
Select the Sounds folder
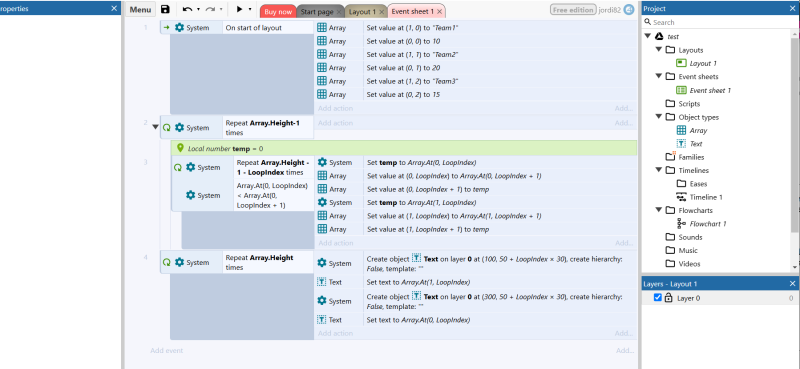[690, 237]
